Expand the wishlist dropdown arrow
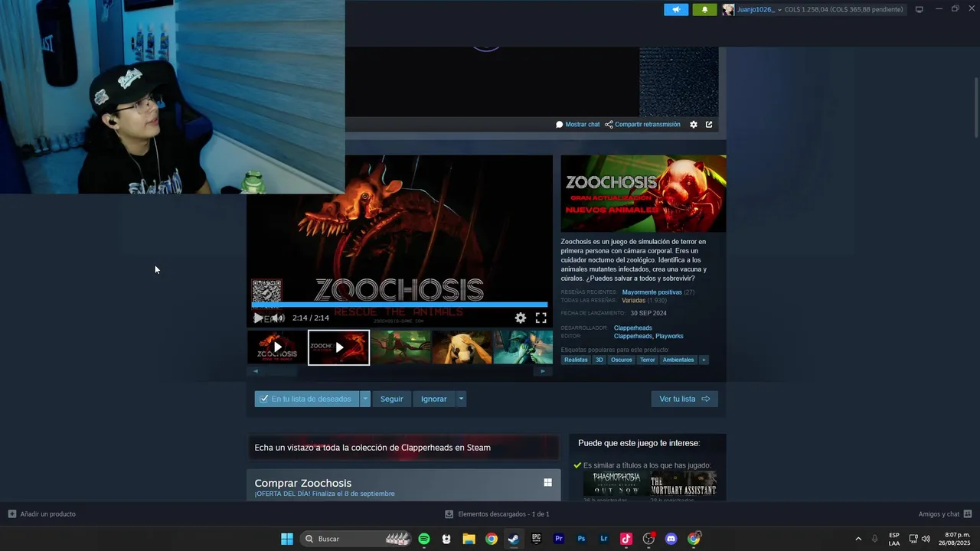Image resolution: width=980 pixels, height=551 pixels. tap(365, 399)
